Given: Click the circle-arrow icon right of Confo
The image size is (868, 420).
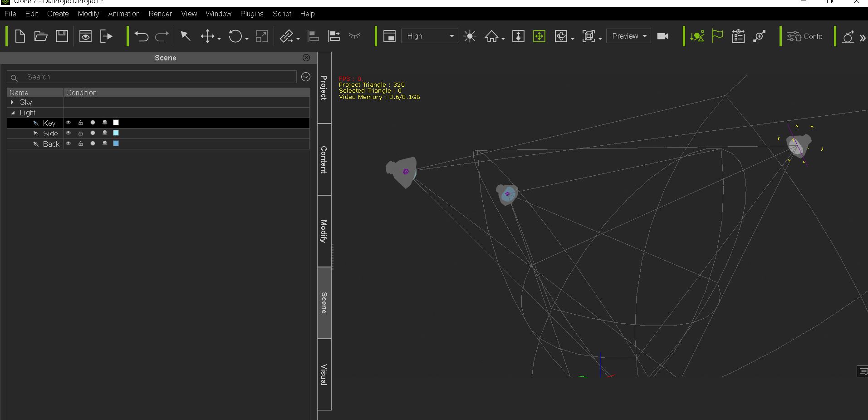Looking at the screenshot, I should click(848, 36).
